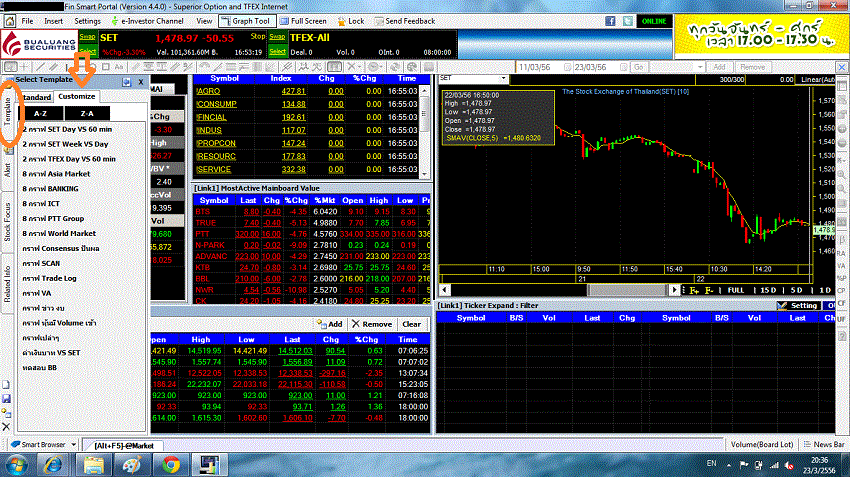Open Setting in Ticker Expand panel
This screenshot has height=477, width=850.
[797, 306]
